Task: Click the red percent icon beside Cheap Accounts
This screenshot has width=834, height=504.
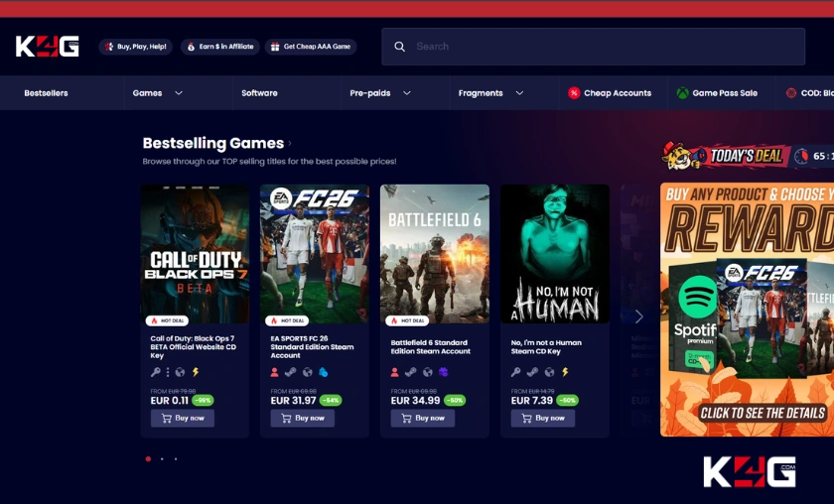Action: click(574, 93)
